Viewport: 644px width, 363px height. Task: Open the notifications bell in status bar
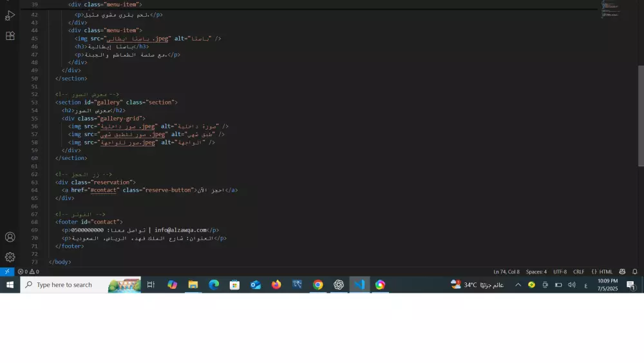635,271
